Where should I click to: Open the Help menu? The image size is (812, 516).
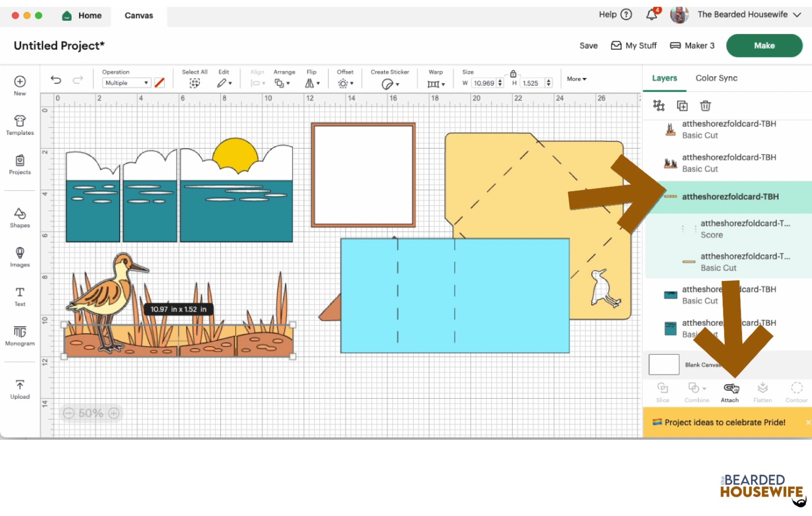point(615,14)
